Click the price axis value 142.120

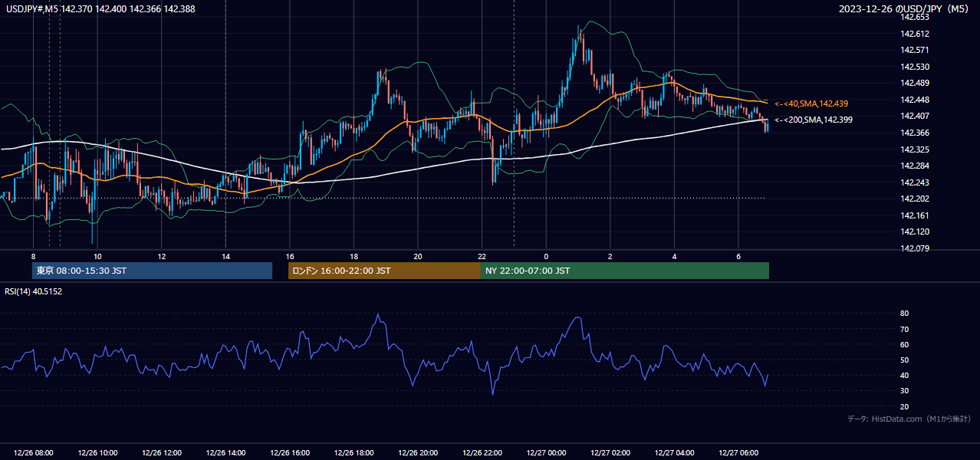coord(916,232)
